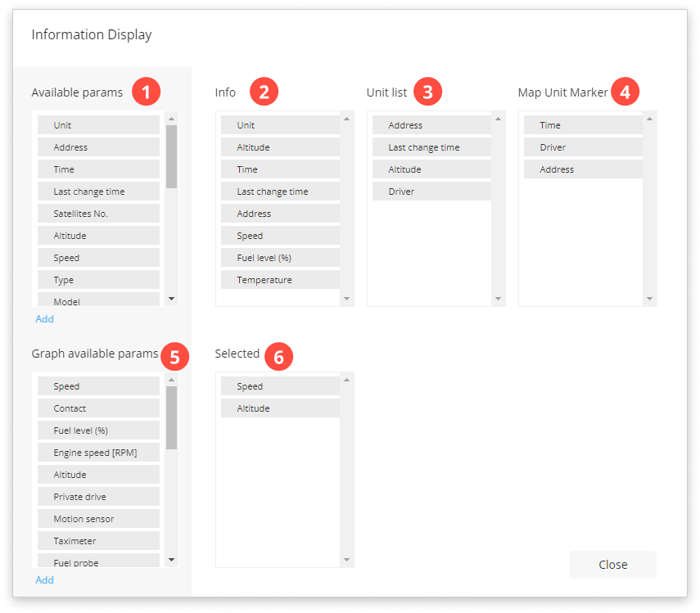Select Address in Info list
Screen dimensions: 700x613
(280, 214)
